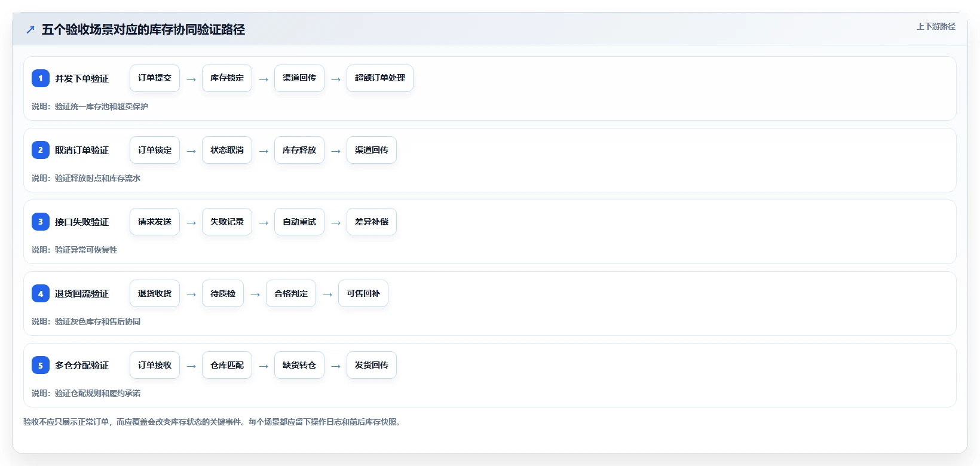Click the 取消订单验证 scenario title
The width and height of the screenshot is (980, 466).
[82, 150]
